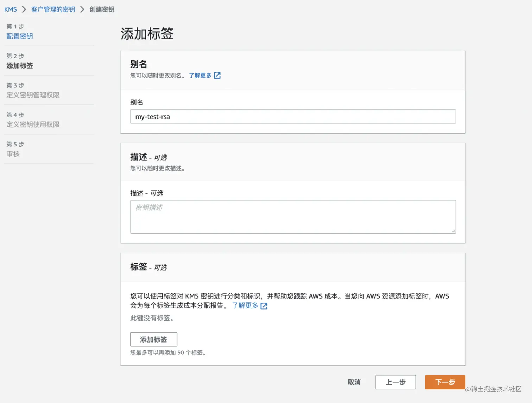Image resolution: width=532 pixels, height=403 pixels.
Task: Select step 5 审核 in sidebar
Action: pyautogui.click(x=13, y=154)
